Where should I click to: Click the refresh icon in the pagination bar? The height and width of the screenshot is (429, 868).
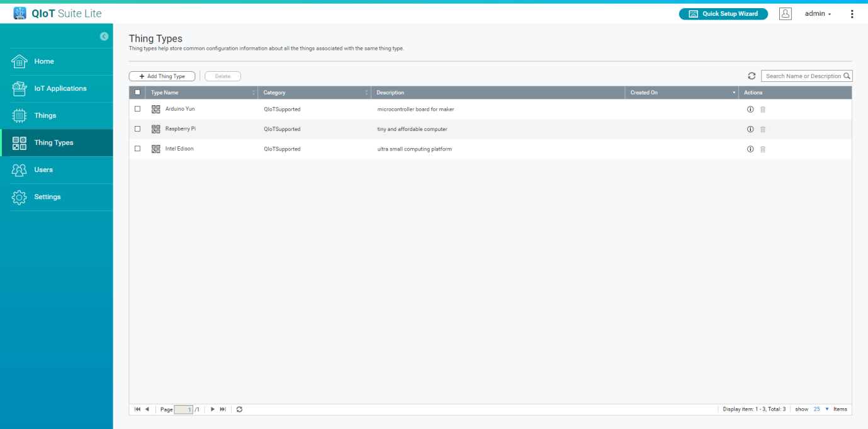click(239, 409)
